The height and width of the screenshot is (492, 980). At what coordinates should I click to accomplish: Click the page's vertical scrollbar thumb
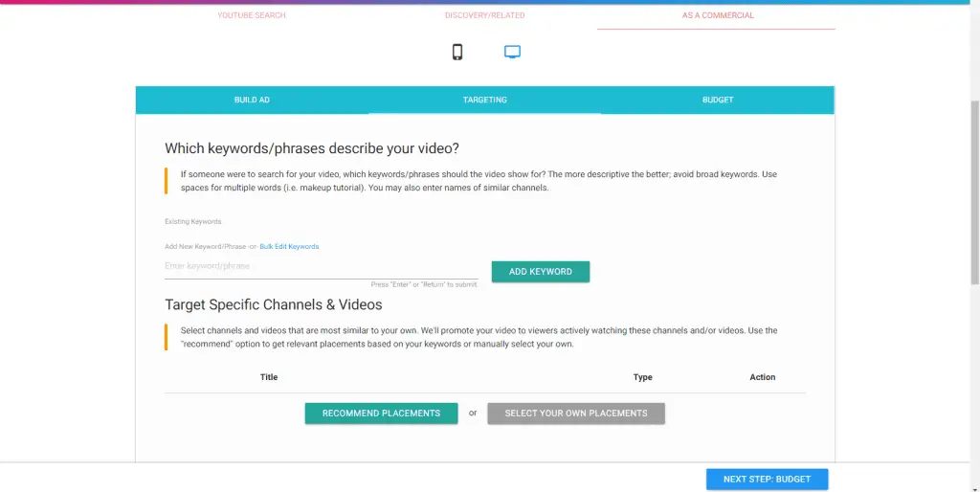coord(974,191)
